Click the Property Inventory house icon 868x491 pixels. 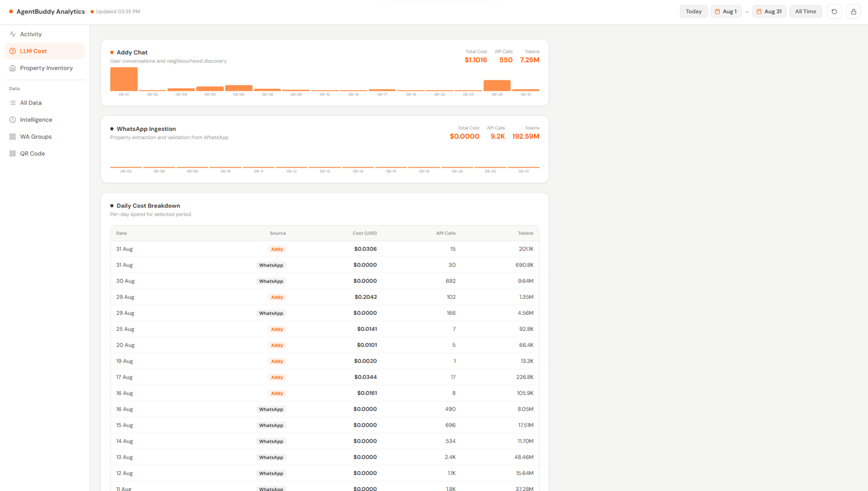coord(13,68)
